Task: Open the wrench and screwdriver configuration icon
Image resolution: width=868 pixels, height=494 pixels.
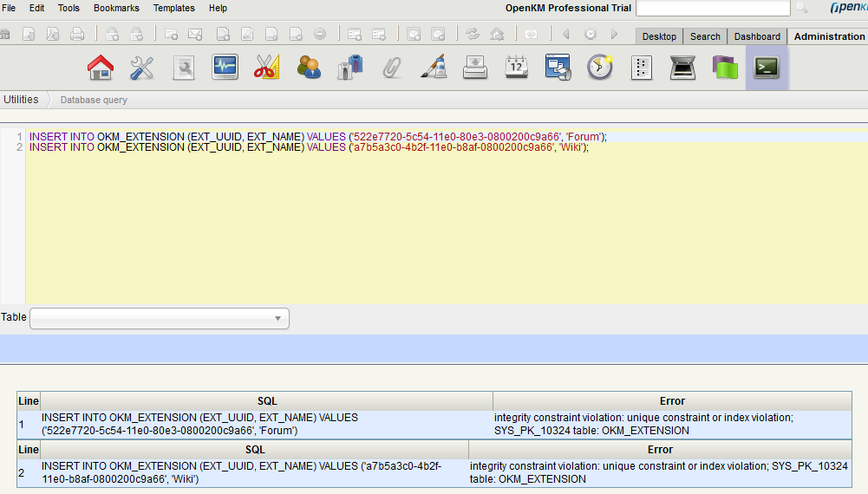Action: coord(142,68)
